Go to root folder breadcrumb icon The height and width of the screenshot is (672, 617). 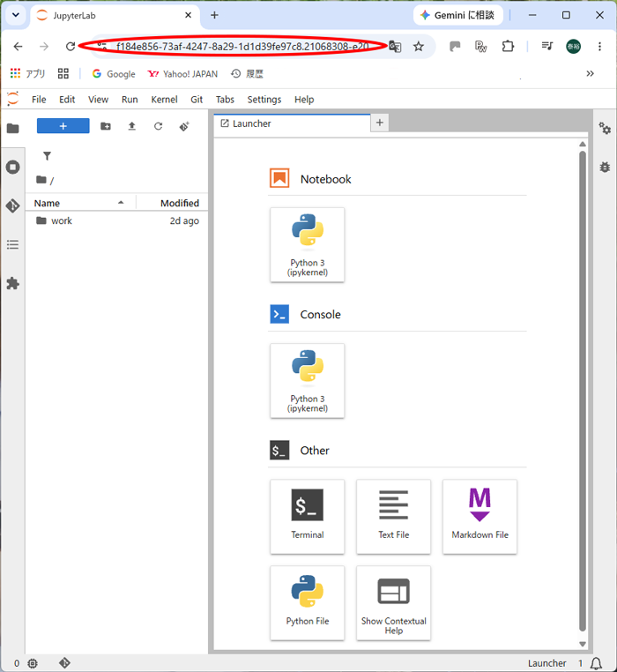coord(41,180)
